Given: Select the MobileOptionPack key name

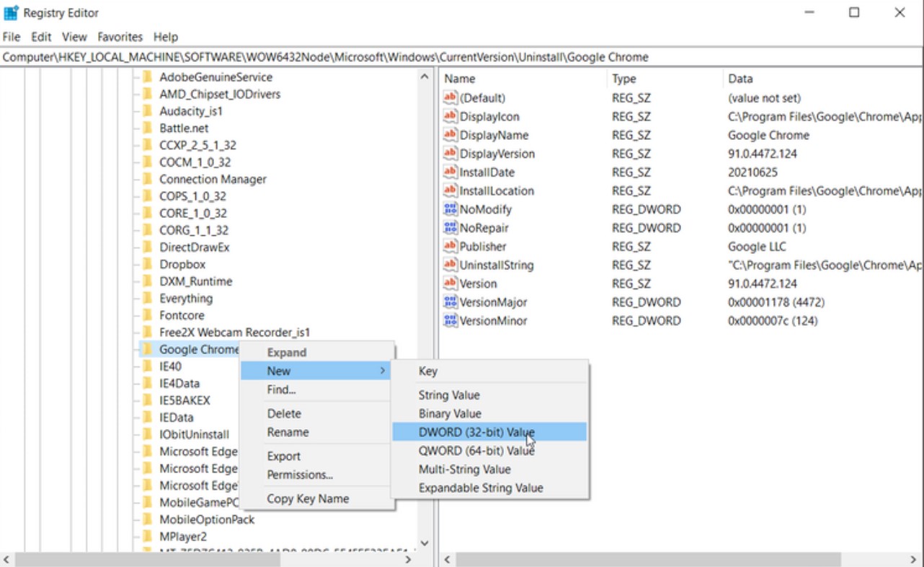Looking at the screenshot, I should pyautogui.click(x=207, y=519).
